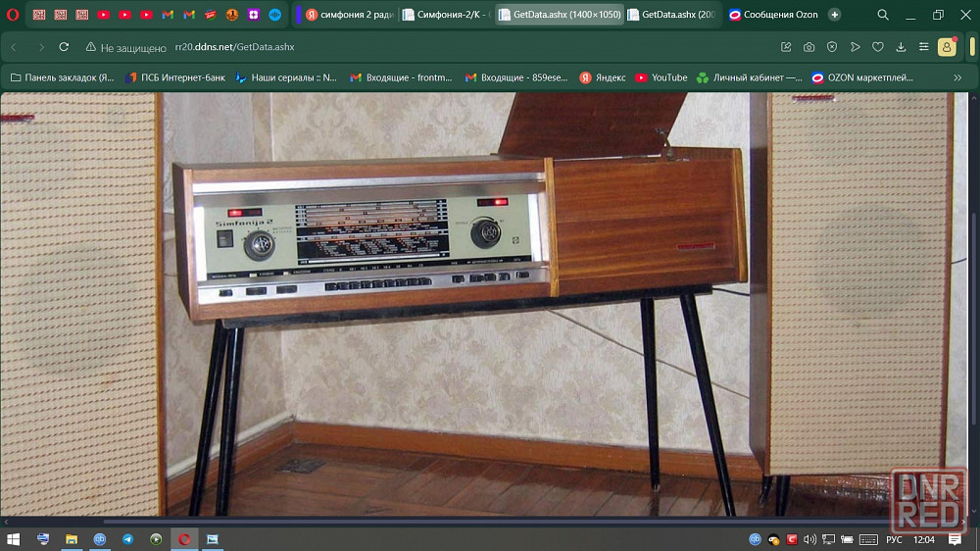Open the yellow profile account button

(947, 47)
